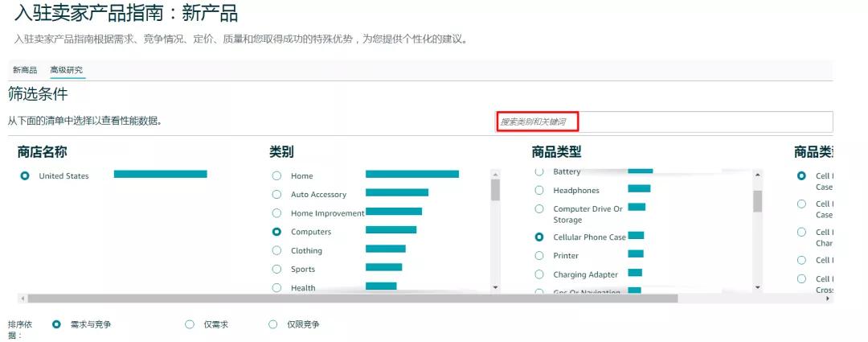Open the 高级研究 tab
The height and width of the screenshot is (342, 868).
pyautogui.click(x=66, y=70)
